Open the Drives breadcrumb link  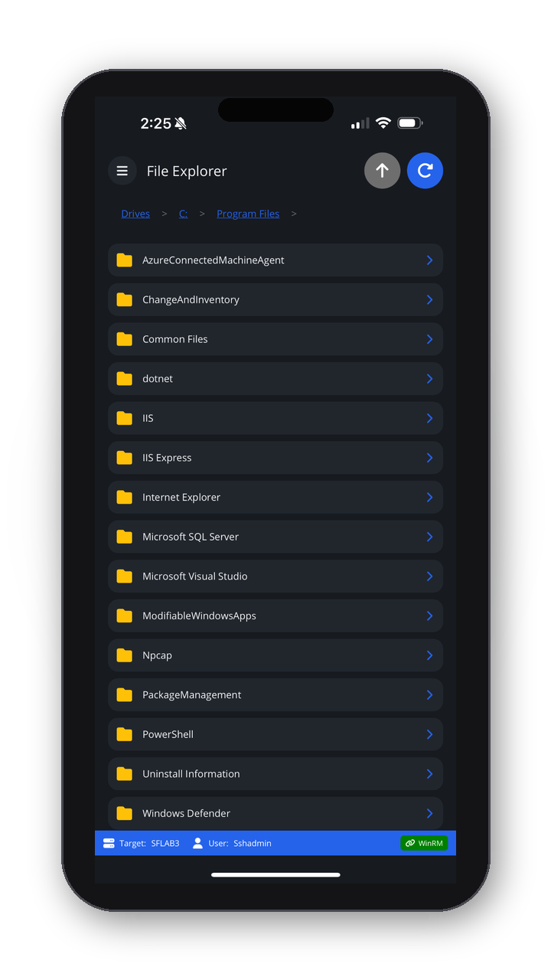point(135,213)
